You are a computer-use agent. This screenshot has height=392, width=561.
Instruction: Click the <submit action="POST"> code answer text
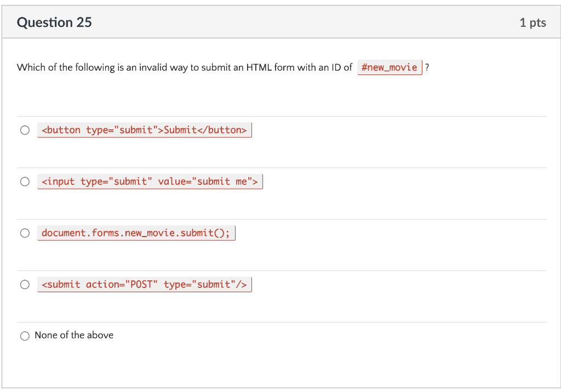(145, 285)
